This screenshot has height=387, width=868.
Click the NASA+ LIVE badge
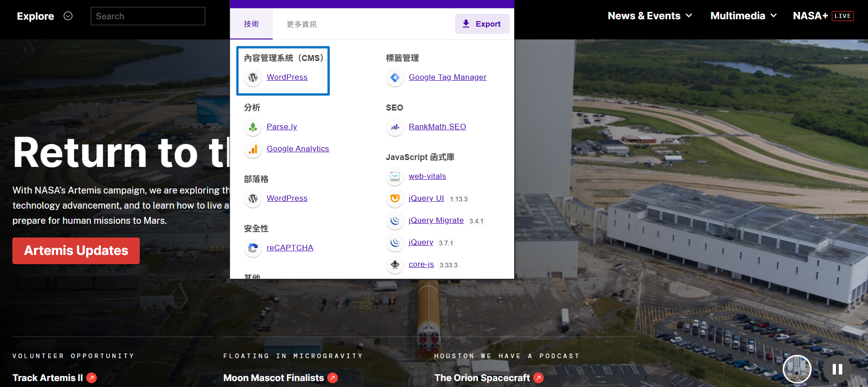(x=843, y=16)
